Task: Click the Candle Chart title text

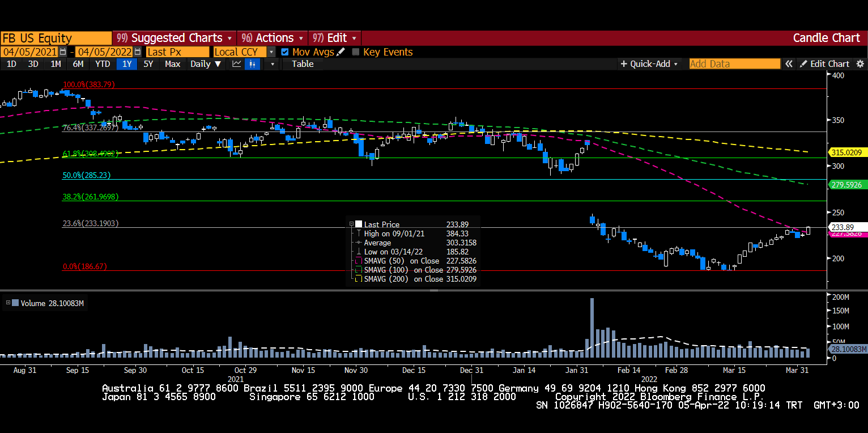Action: (826, 38)
